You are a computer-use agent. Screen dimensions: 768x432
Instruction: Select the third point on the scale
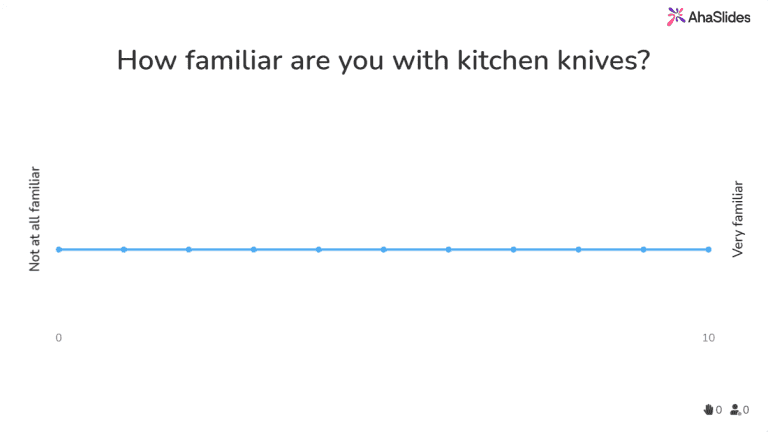[x=189, y=249]
